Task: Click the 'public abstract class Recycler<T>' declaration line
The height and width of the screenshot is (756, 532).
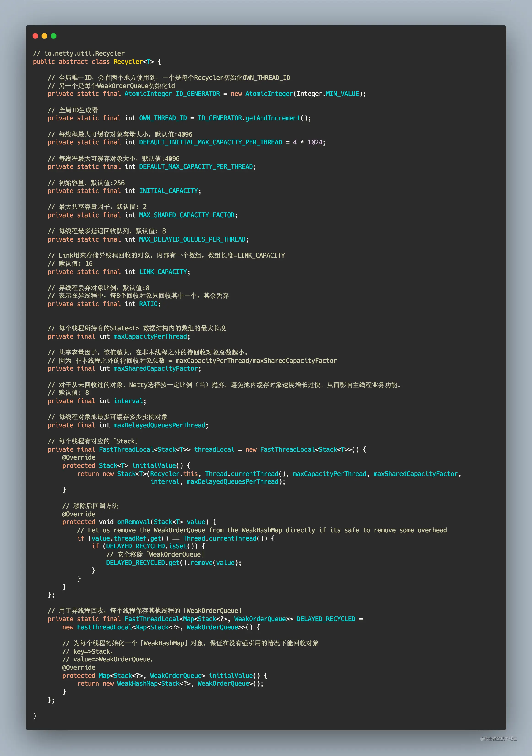Action: click(97, 62)
